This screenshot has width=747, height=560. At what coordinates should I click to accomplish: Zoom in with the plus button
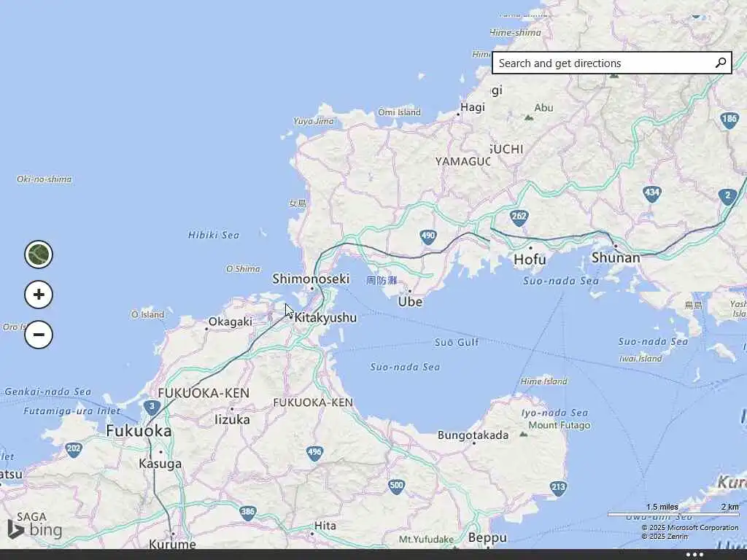coord(39,295)
